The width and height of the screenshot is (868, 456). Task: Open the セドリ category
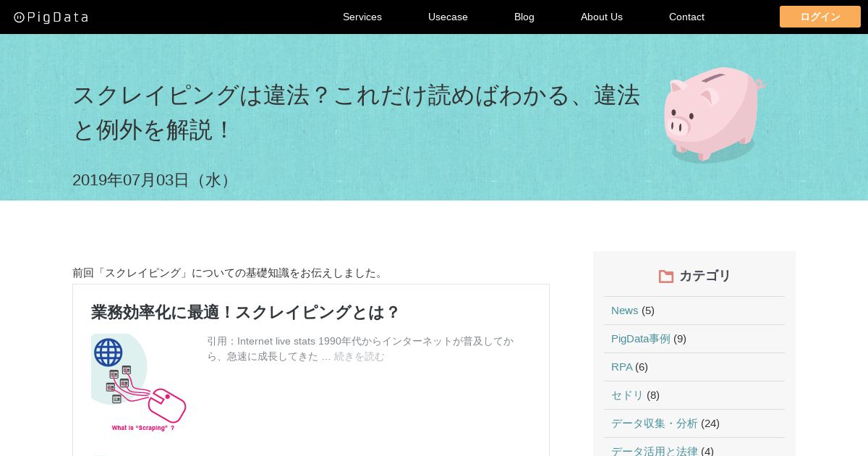pos(627,394)
